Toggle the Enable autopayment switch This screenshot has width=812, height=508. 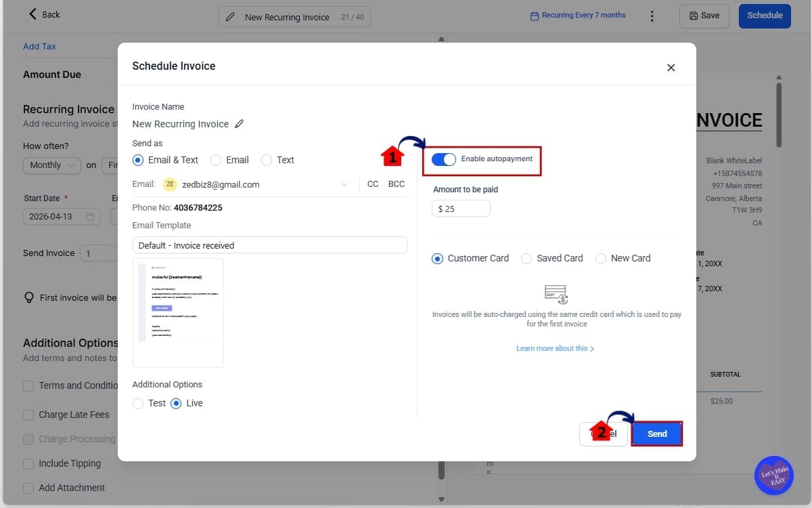click(444, 160)
